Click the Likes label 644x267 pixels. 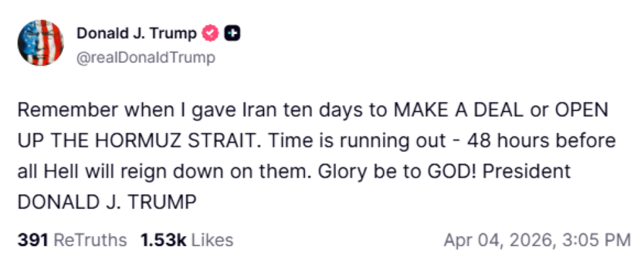coord(212,240)
